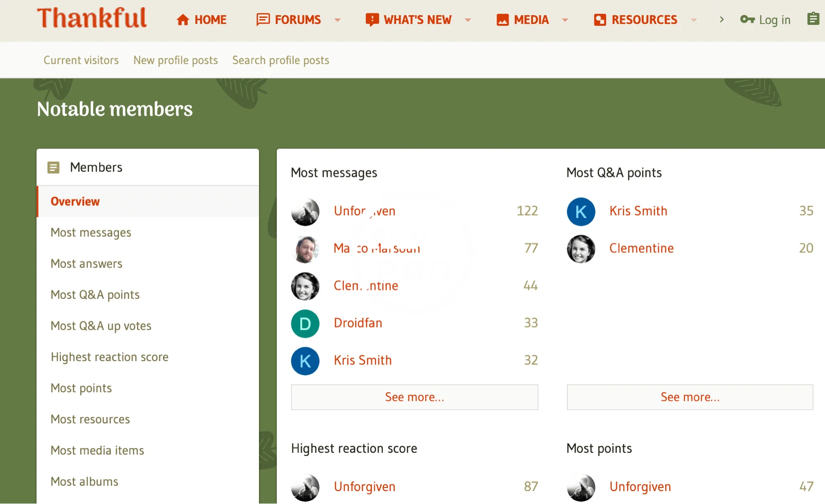Open the Resources dropdown arrow

pyautogui.click(x=693, y=20)
